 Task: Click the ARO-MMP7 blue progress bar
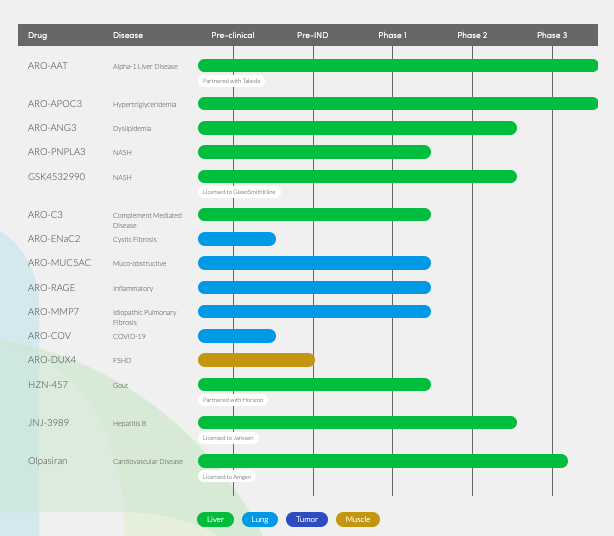[x=314, y=311]
